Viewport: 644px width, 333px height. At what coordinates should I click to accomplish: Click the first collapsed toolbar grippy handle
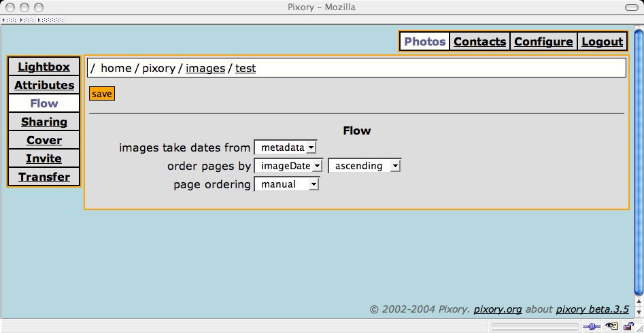click(x=9, y=20)
